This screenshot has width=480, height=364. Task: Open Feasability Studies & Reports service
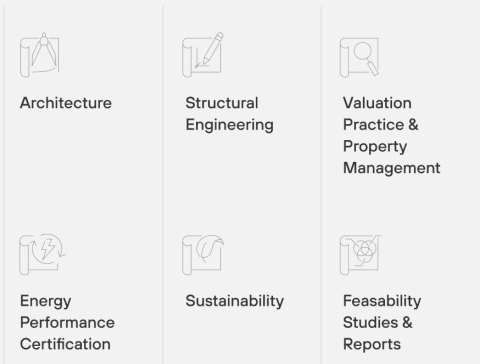[382, 322]
